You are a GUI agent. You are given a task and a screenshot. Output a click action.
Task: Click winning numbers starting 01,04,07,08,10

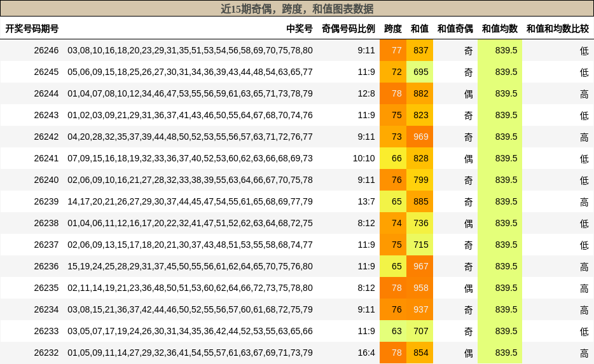pos(190,93)
